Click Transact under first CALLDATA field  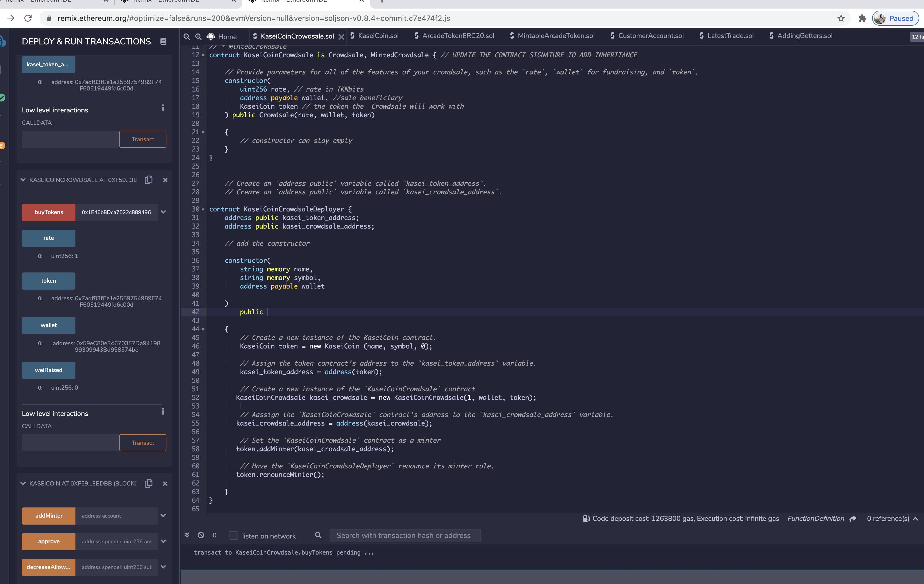pyautogui.click(x=143, y=139)
